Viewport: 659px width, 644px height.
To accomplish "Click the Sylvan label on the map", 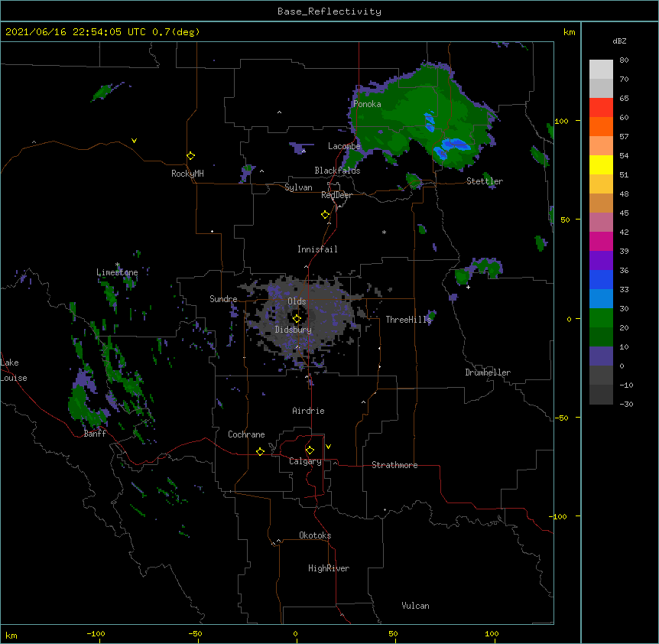I will point(298,187).
